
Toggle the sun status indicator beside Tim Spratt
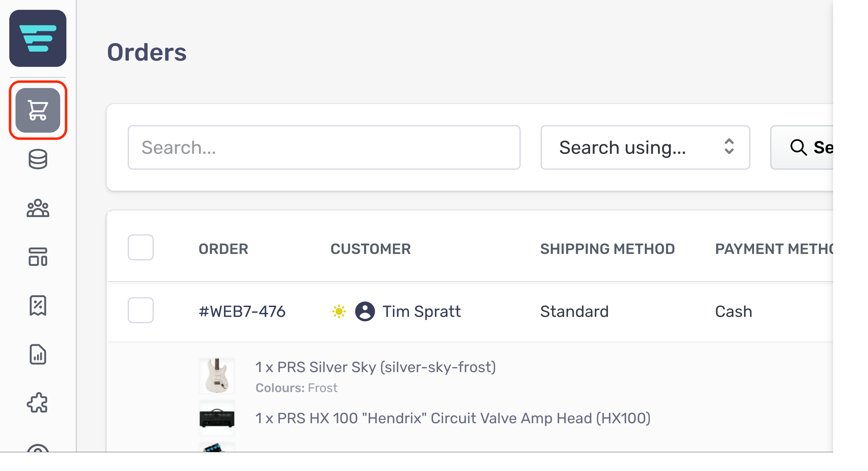[339, 312]
